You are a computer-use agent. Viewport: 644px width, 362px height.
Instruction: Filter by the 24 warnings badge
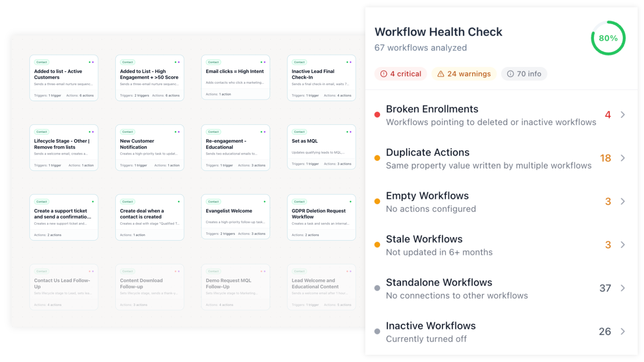tap(464, 74)
